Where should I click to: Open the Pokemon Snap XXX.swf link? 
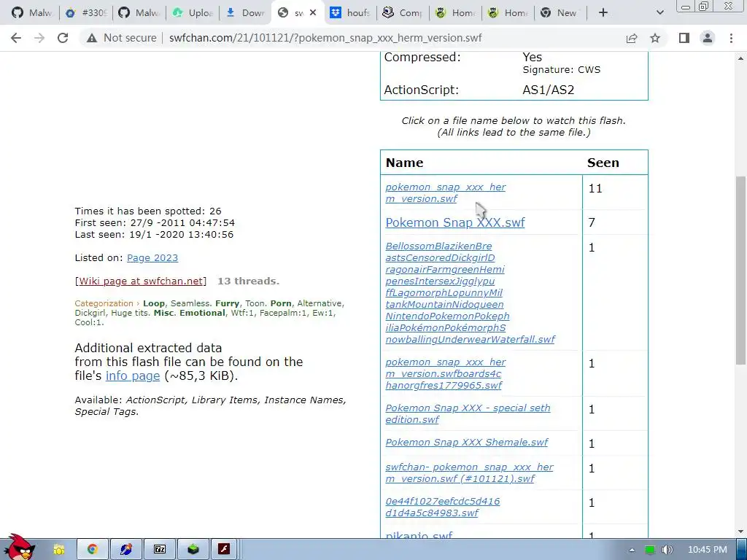pos(455,222)
